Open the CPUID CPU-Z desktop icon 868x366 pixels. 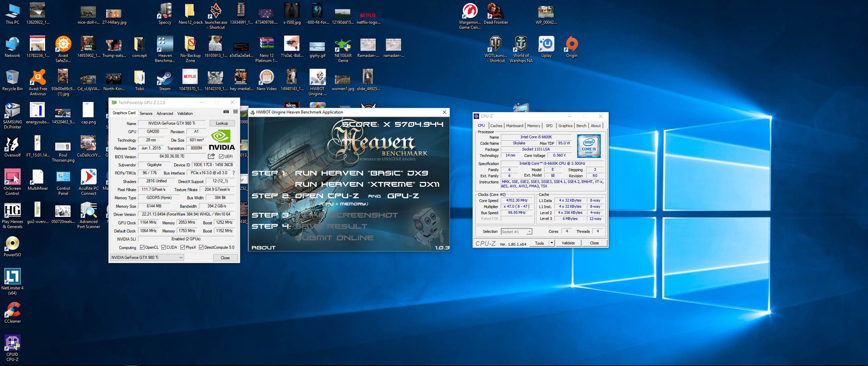coord(13,348)
